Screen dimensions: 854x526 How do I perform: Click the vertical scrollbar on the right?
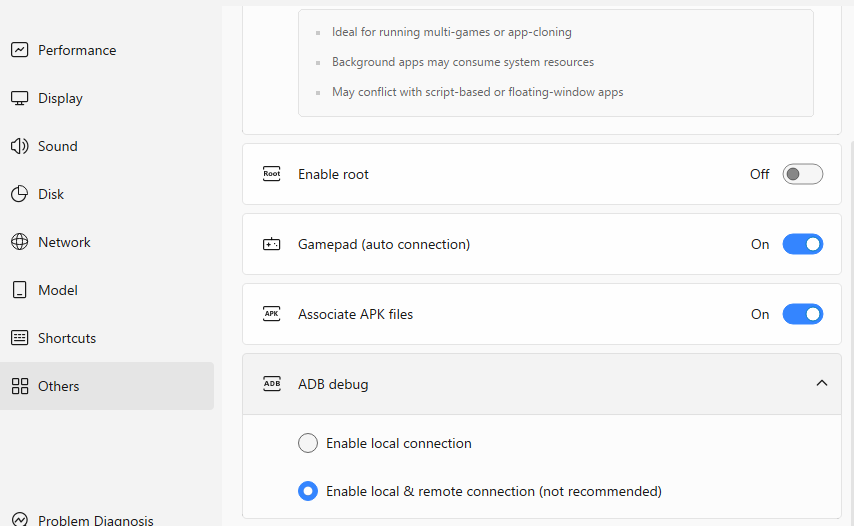(x=851, y=300)
